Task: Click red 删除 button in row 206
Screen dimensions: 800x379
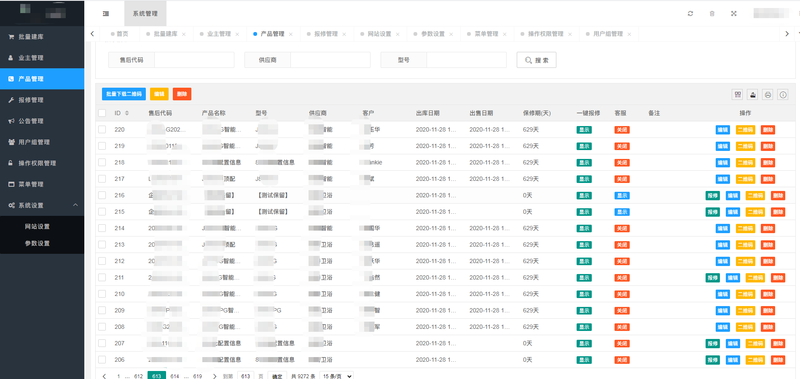Action: (778, 360)
